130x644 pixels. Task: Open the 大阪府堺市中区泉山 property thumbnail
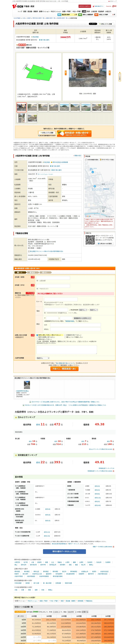pos(27,385)
